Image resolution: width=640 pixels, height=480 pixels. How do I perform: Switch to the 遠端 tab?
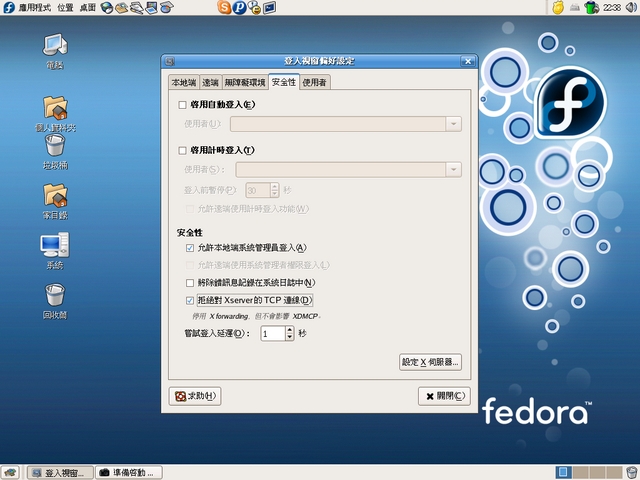tap(210, 82)
